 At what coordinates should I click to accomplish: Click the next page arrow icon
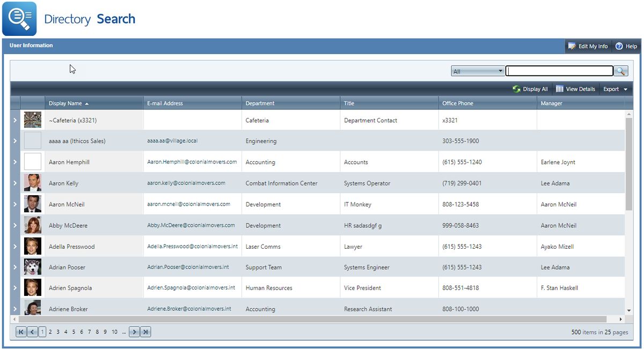134,331
